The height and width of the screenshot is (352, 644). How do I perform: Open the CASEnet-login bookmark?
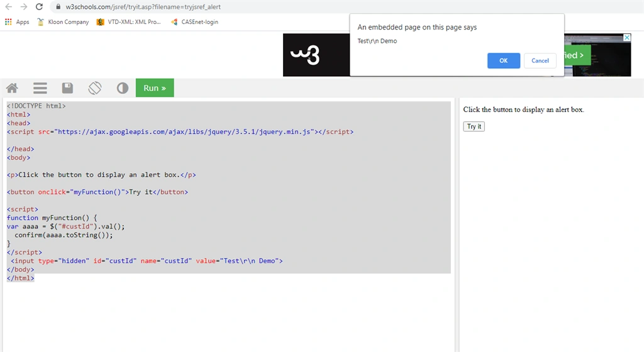[194, 22]
